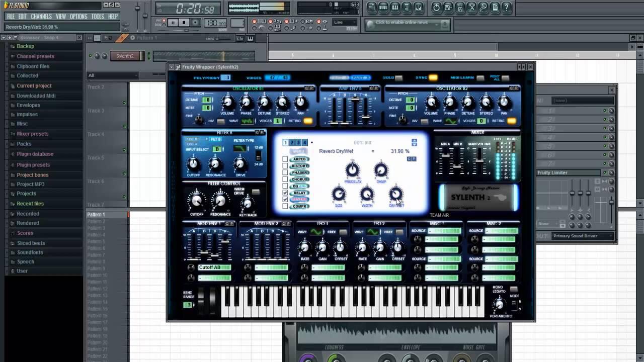Open the piano roll icon in toolbar

395,8
